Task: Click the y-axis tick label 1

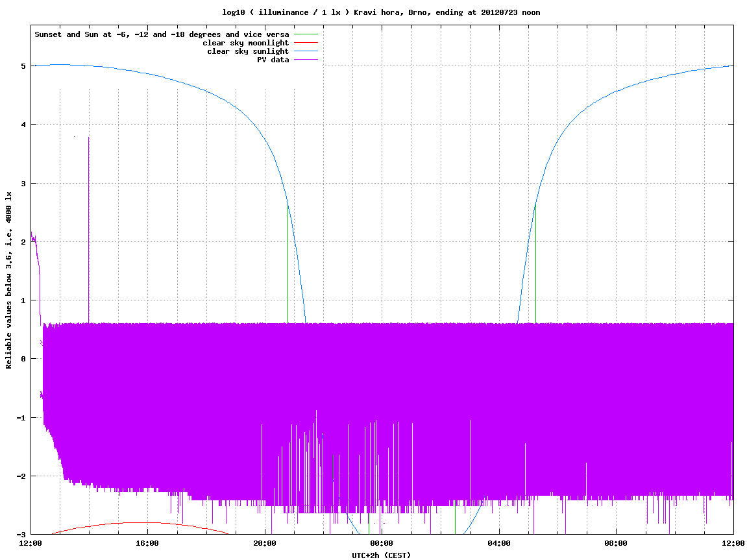Action: pyautogui.click(x=23, y=300)
